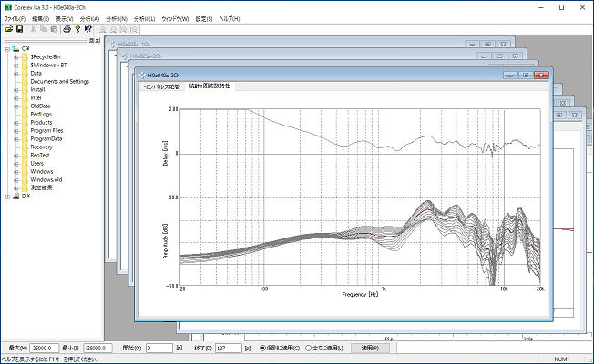Open the 設定(S) menu
The width and height of the screenshot is (594, 364).
tap(204, 19)
